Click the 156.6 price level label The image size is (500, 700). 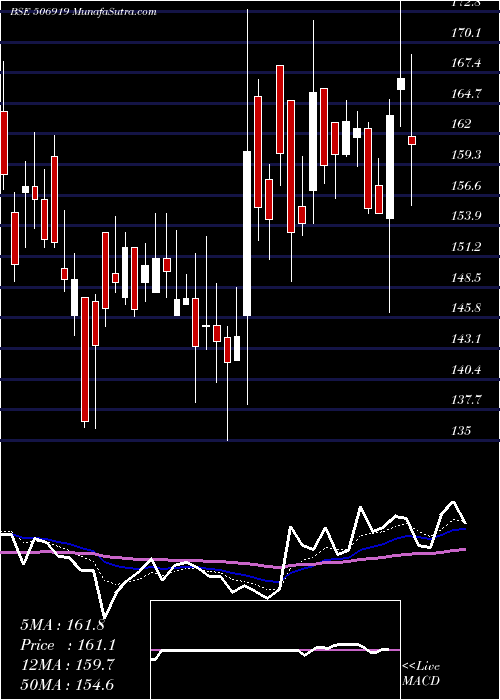click(x=467, y=185)
